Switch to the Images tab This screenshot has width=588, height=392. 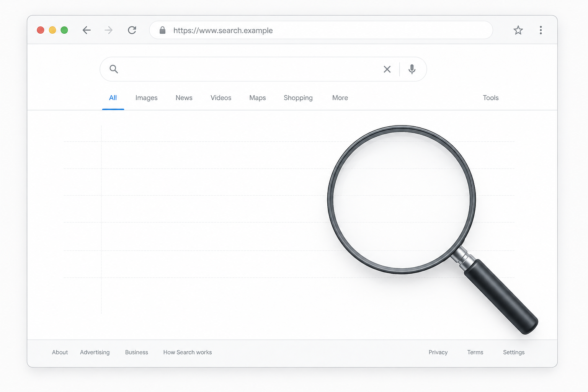pyautogui.click(x=146, y=98)
